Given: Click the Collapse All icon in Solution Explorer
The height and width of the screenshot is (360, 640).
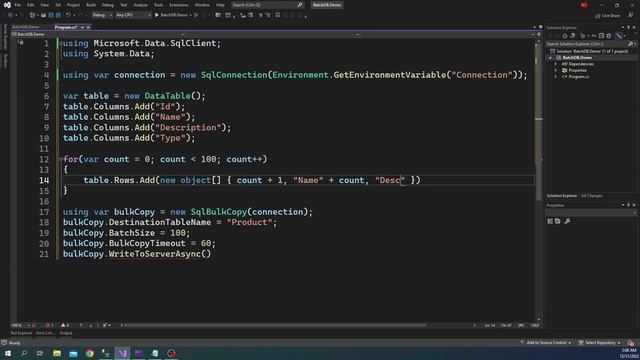Looking at the screenshot, I should 601,36.
